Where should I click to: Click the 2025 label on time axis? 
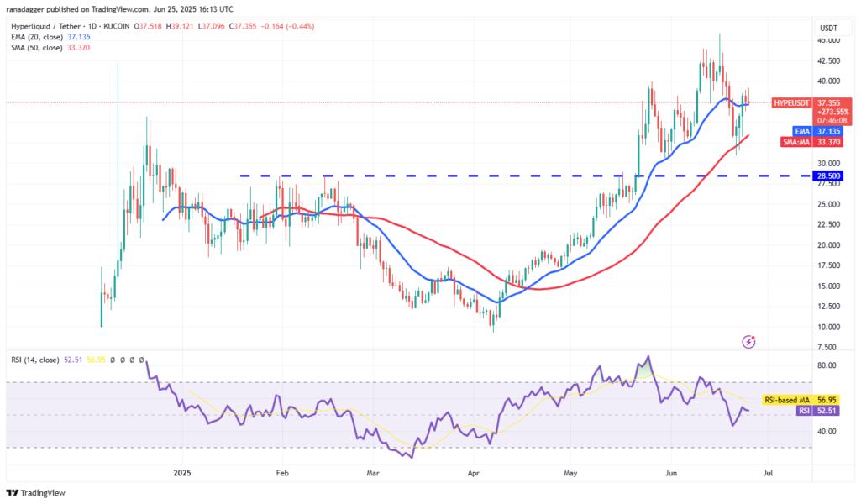(x=181, y=473)
